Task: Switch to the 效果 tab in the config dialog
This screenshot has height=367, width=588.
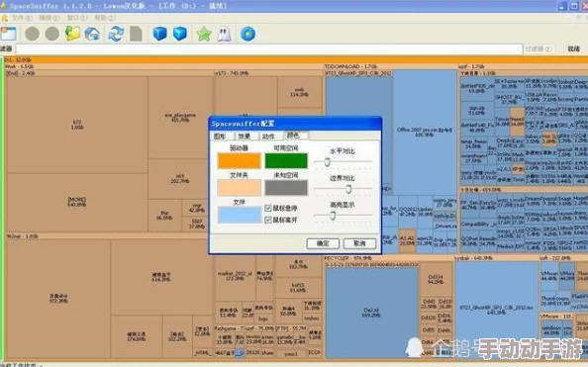Action: point(245,137)
